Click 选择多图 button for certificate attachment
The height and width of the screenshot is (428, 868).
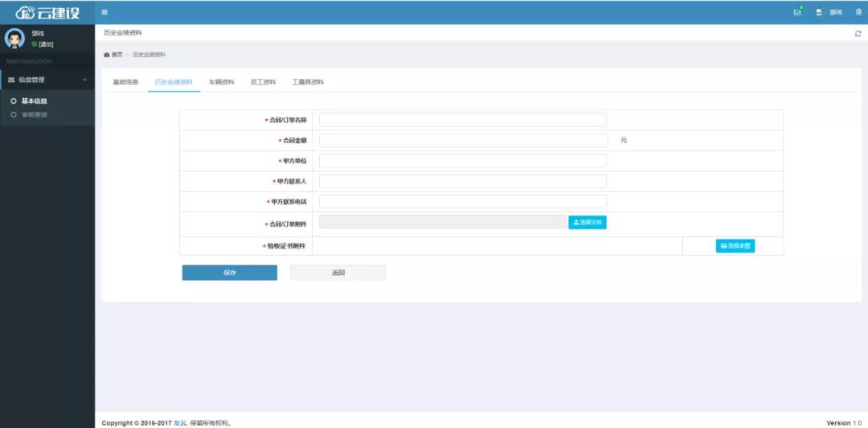[x=735, y=246]
